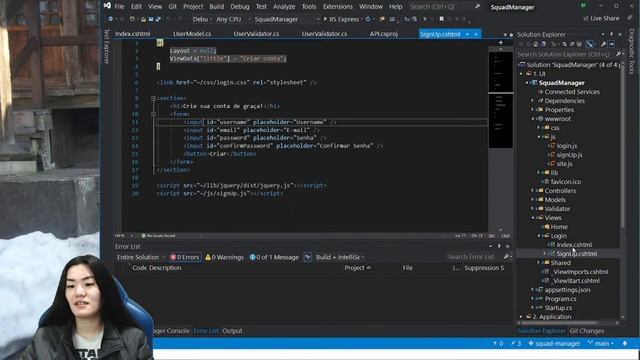Image resolution: width=640 pixels, height=360 pixels.
Task: Toggle the 0 of 1 Message filter
Action: (274, 257)
